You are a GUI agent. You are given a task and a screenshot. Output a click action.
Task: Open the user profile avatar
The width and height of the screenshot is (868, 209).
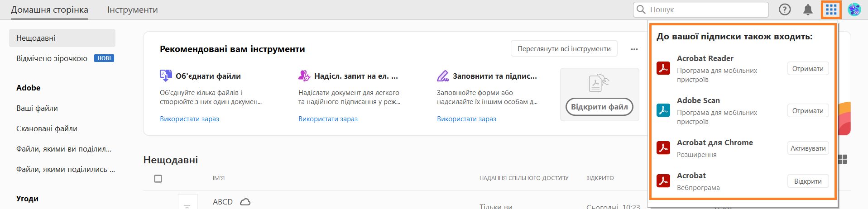pyautogui.click(x=854, y=9)
